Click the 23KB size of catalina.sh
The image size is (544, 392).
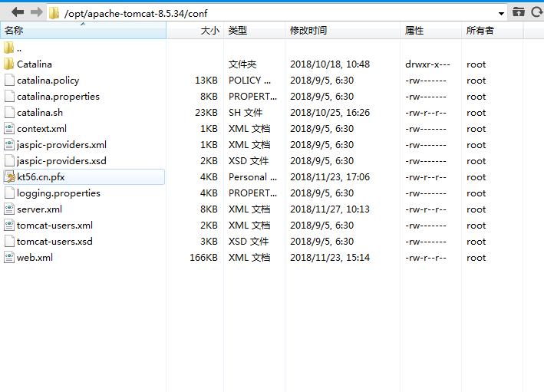pyautogui.click(x=206, y=113)
